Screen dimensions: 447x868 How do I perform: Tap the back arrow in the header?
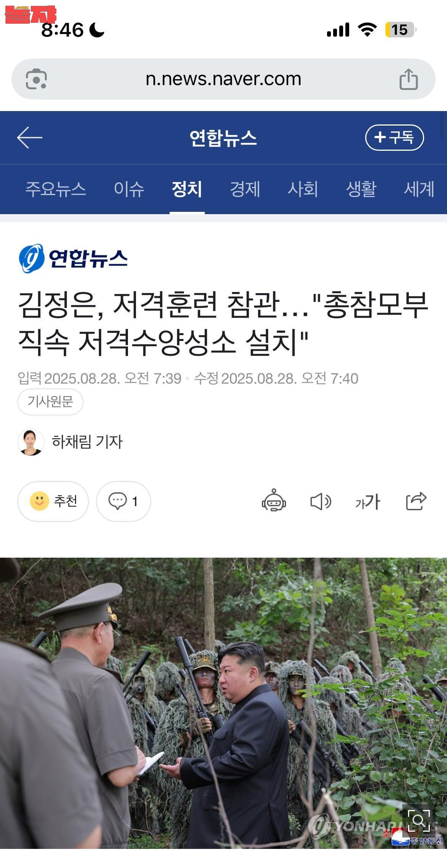pyautogui.click(x=30, y=137)
